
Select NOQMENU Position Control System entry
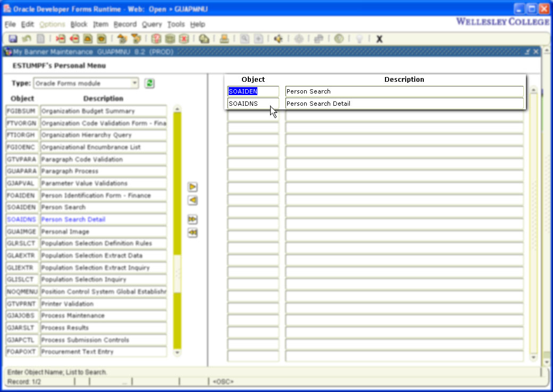point(86,292)
